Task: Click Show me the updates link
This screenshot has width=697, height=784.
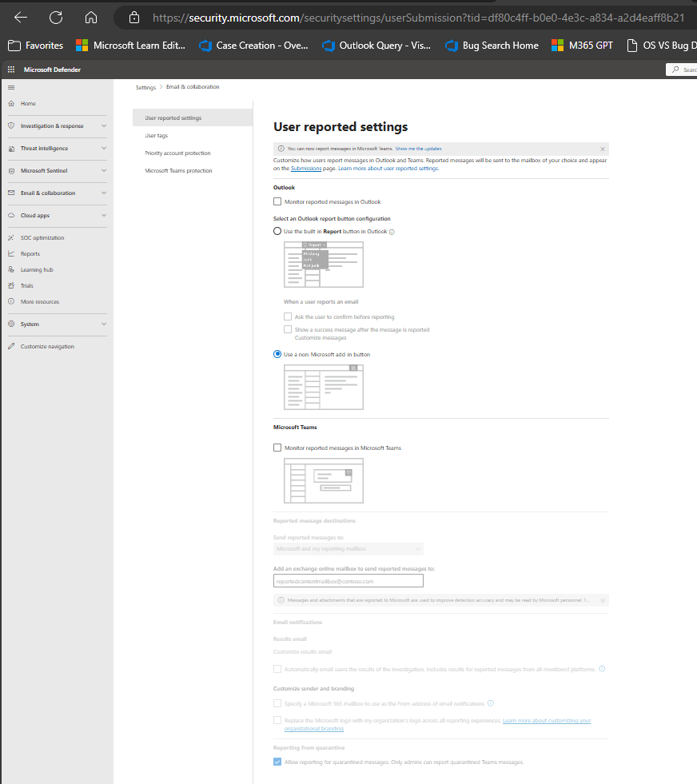Action: (420, 149)
